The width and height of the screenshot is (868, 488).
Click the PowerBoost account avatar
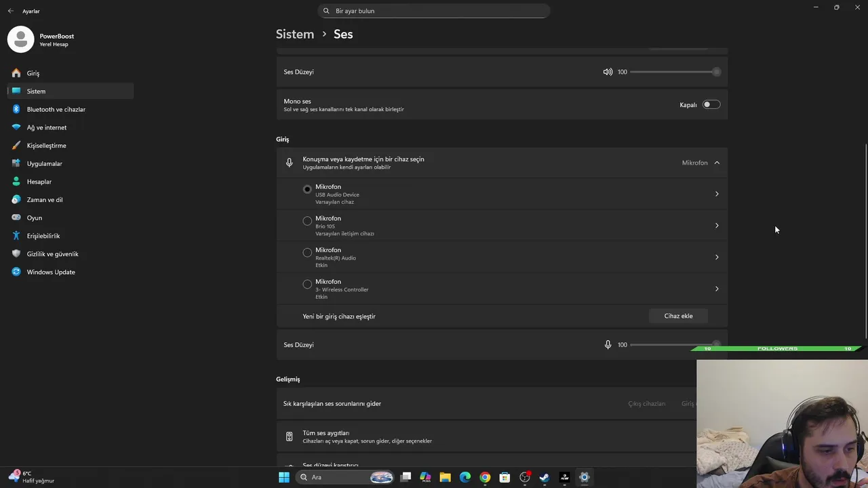[20, 39]
